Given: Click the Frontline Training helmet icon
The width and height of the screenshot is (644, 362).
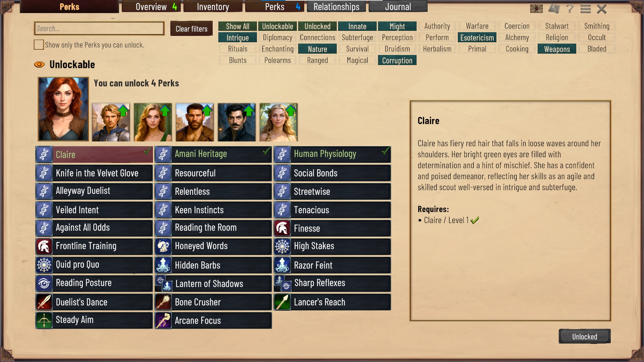Looking at the screenshot, I should (44, 246).
